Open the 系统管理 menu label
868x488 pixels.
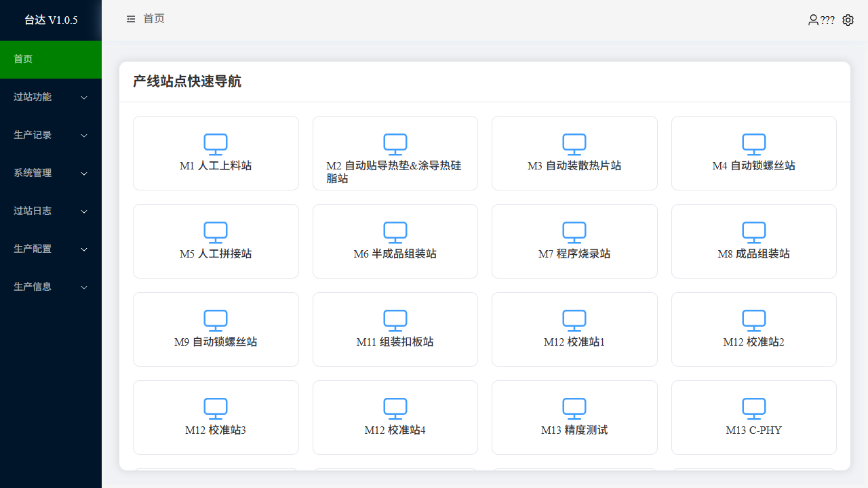tap(33, 173)
